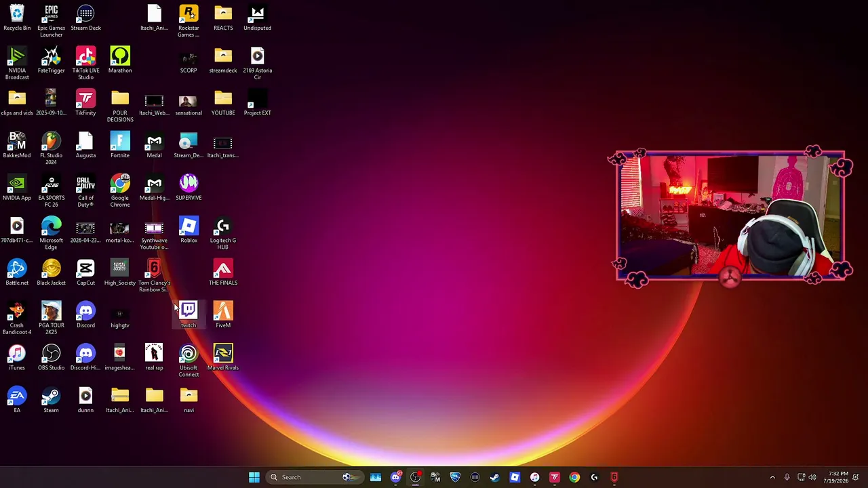Image resolution: width=868 pixels, height=488 pixels.
Task: Select the Stream Deck desktop shortcut
Action: pyautogui.click(x=85, y=18)
